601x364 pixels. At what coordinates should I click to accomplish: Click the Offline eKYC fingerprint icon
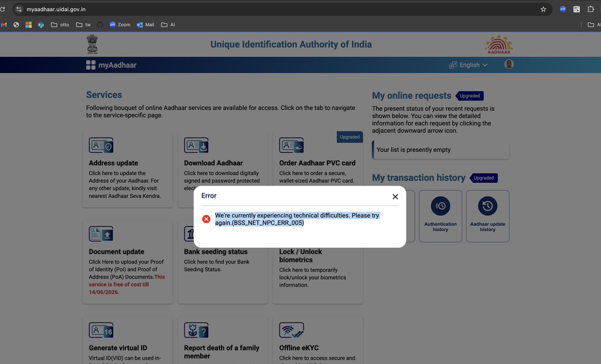291,330
